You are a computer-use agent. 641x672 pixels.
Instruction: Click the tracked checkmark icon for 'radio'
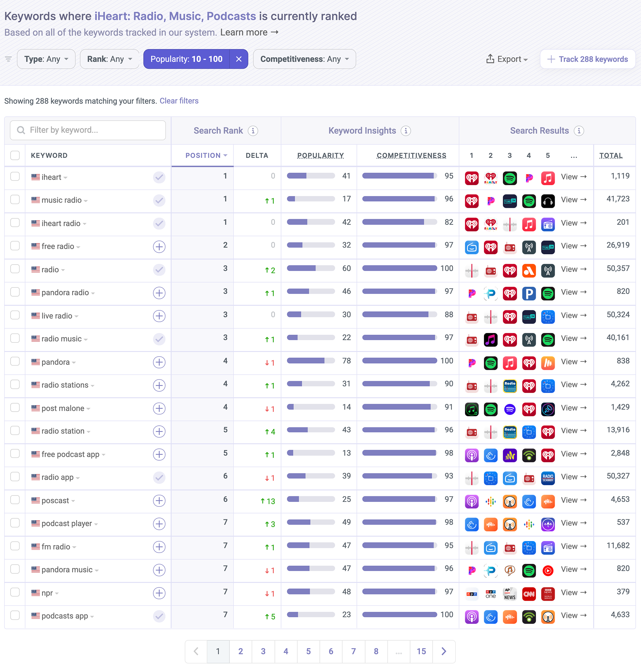[159, 270]
